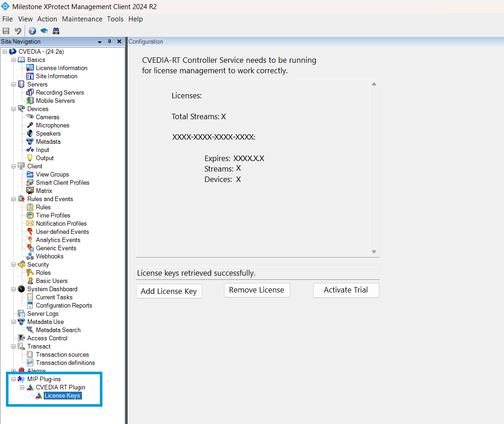Open Help via question mark icon
Viewport: 504px width, 424px height.
(x=32, y=31)
